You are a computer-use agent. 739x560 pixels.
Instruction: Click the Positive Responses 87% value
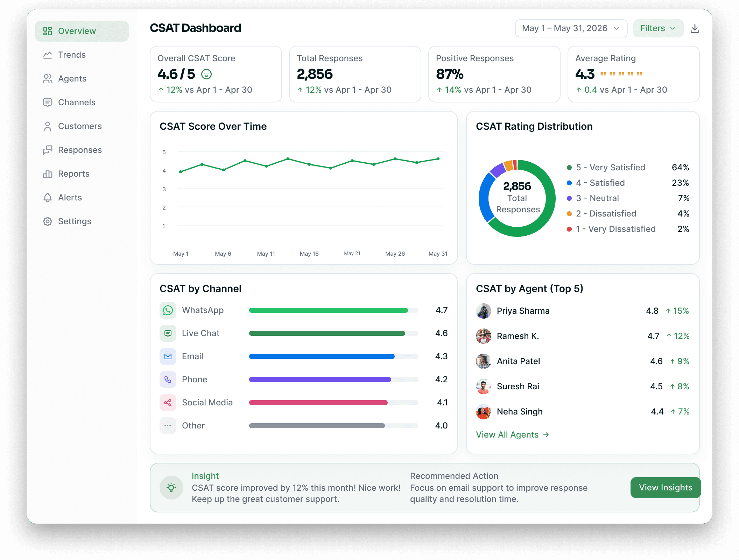[x=450, y=74]
